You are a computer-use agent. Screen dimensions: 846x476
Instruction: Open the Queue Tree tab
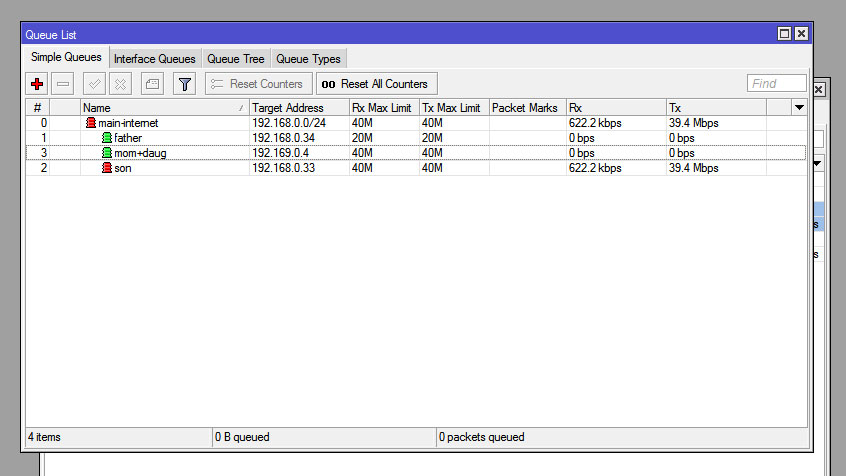coord(236,59)
